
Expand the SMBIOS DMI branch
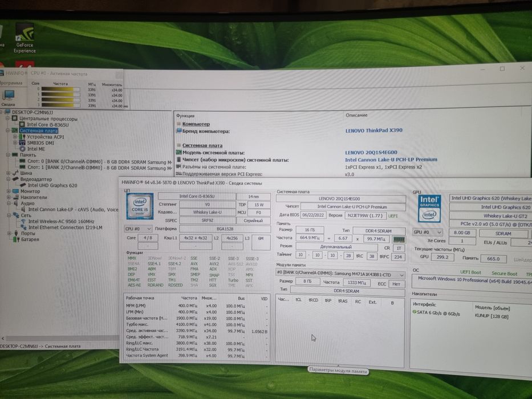pos(15,143)
